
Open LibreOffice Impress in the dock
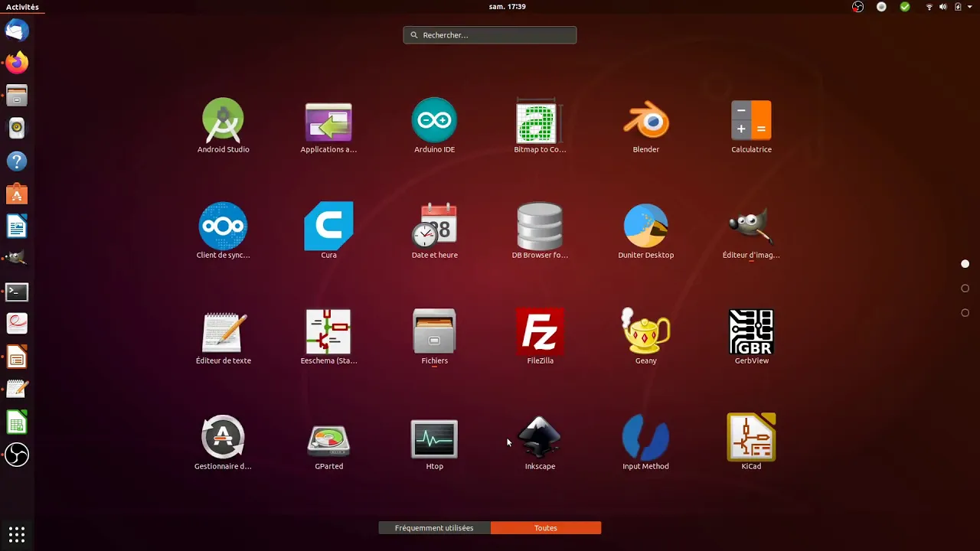(x=17, y=357)
